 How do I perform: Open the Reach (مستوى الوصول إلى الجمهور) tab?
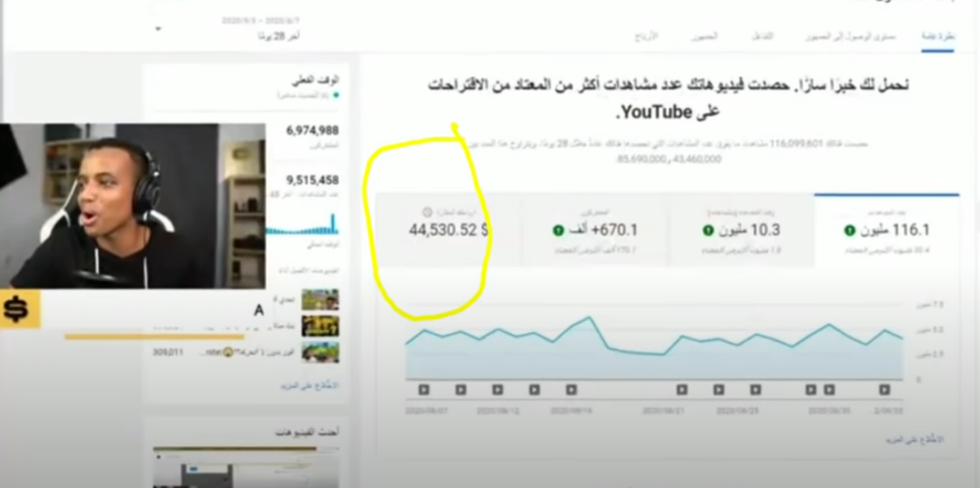(x=851, y=37)
